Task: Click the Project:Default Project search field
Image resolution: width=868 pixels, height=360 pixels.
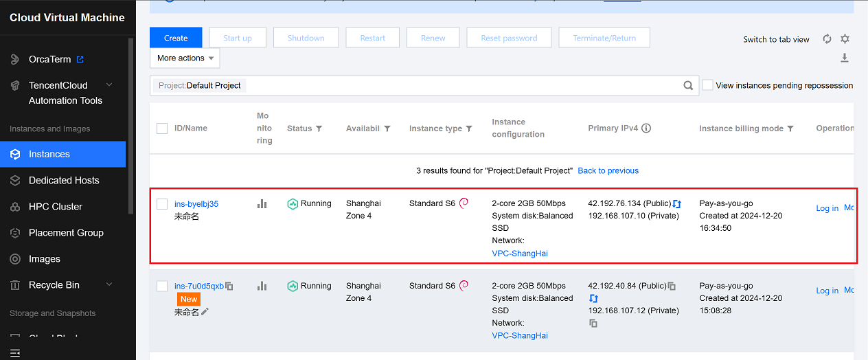Action: pyautogui.click(x=424, y=86)
